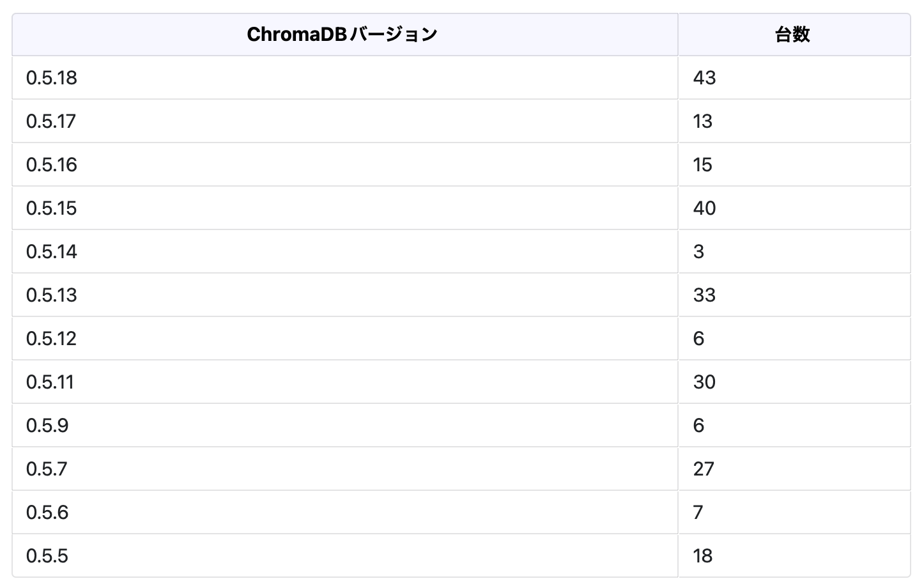Click the ChromaDBバージョン column header
Viewport: 924px width, 588px height.
(x=343, y=35)
